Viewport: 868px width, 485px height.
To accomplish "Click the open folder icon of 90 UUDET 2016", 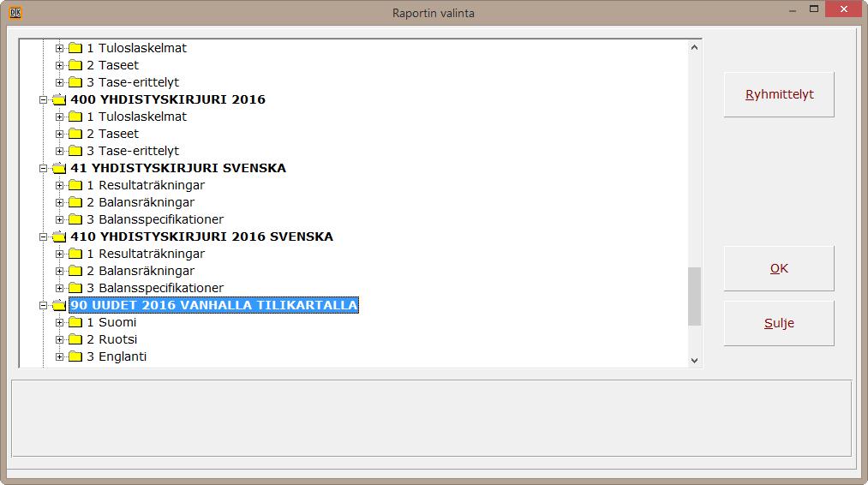I will tap(58, 305).
